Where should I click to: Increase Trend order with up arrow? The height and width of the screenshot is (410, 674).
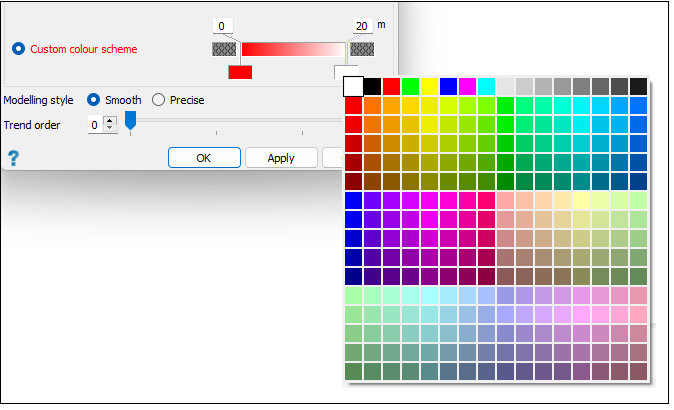pyautogui.click(x=110, y=121)
